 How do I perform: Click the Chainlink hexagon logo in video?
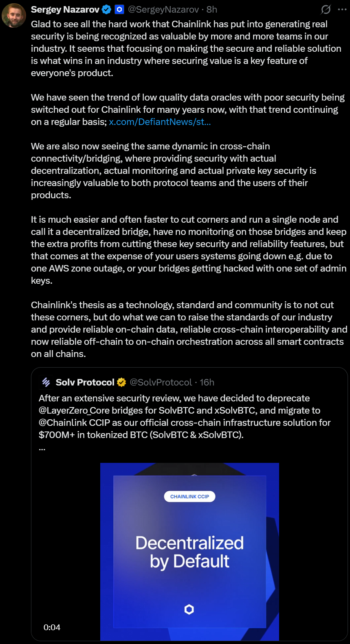click(x=189, y=609)
